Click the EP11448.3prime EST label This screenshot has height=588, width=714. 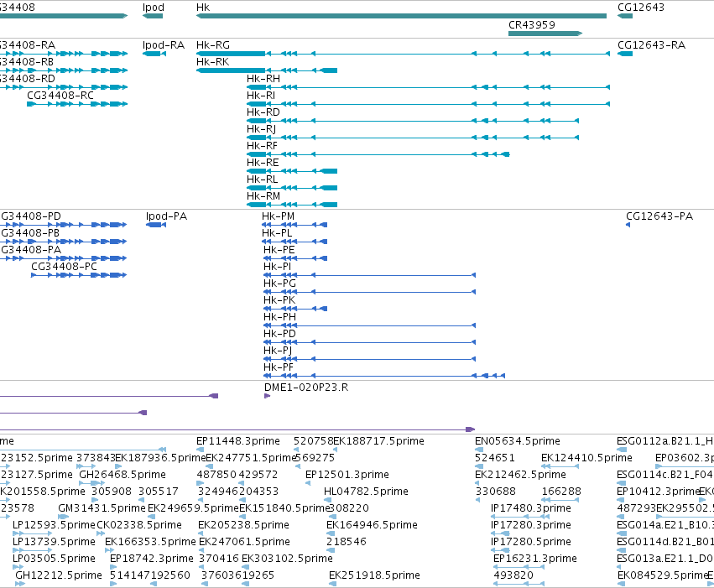(238, 441)
